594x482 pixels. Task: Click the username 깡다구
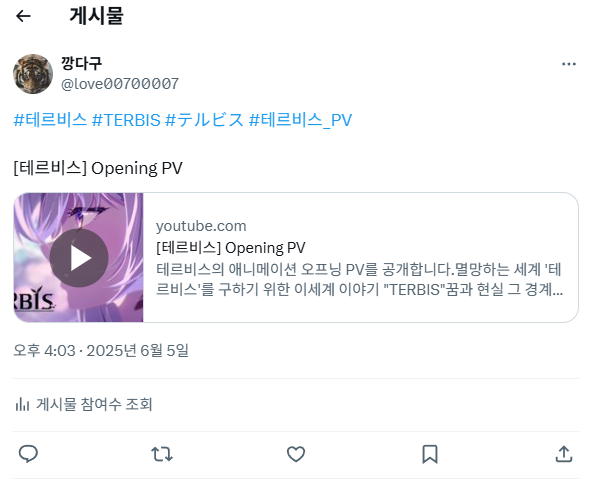81,63
